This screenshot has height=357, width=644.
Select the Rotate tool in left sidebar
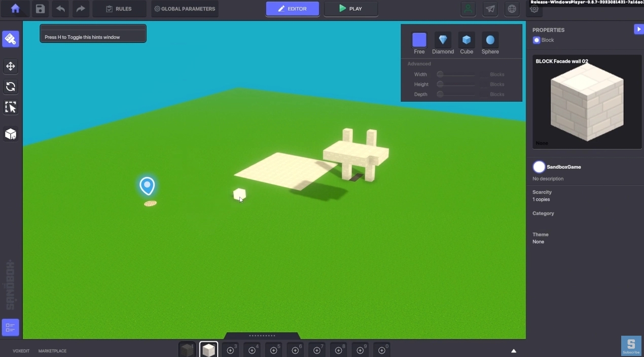click(11, 87)
